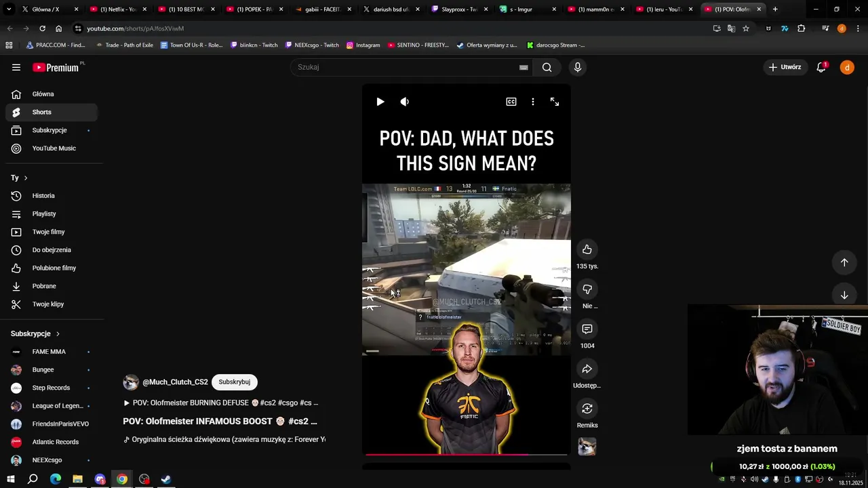Go to previous Short with up arrow
Screen dimensions: 868x488
click(x=844, y=262)
